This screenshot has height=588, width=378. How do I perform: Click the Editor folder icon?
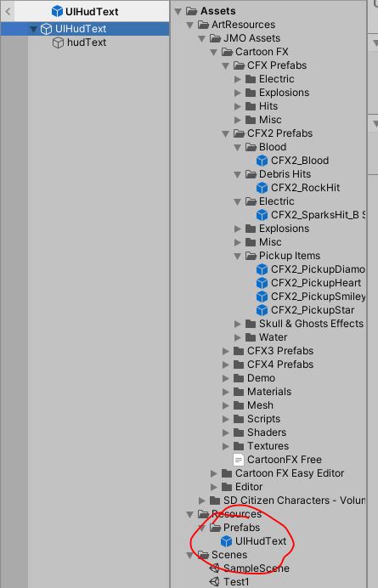click(227, 487)
